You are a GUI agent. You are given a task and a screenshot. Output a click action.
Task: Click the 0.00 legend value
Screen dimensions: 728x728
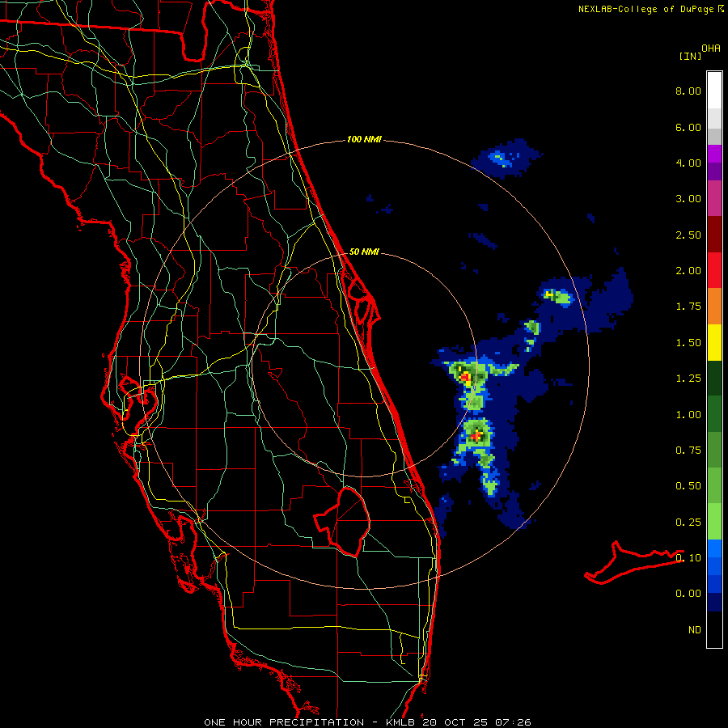coord(688,594)
